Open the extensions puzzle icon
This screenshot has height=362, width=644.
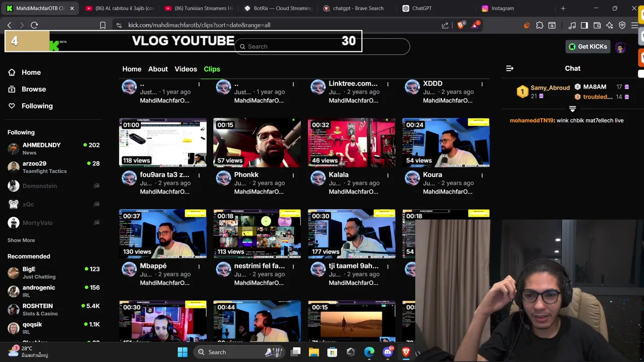(540, 25)
